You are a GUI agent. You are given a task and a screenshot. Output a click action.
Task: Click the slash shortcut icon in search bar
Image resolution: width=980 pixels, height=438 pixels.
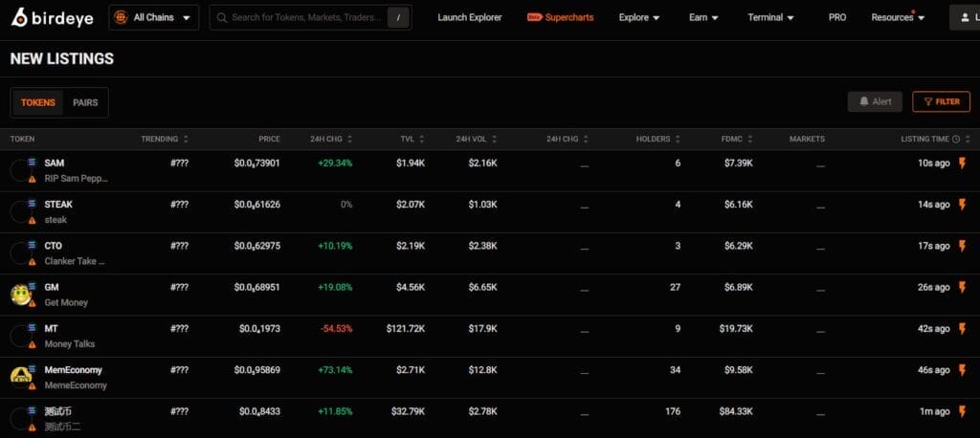[400, 17]
